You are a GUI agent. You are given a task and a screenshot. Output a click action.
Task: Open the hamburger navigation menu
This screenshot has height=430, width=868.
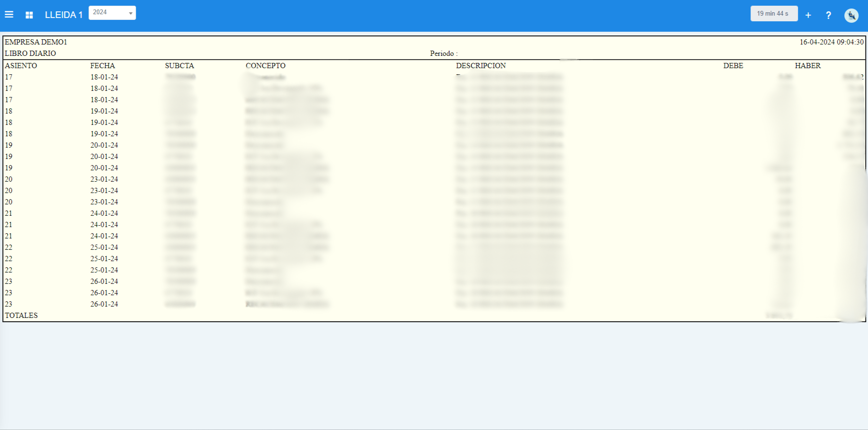point(9,15)
